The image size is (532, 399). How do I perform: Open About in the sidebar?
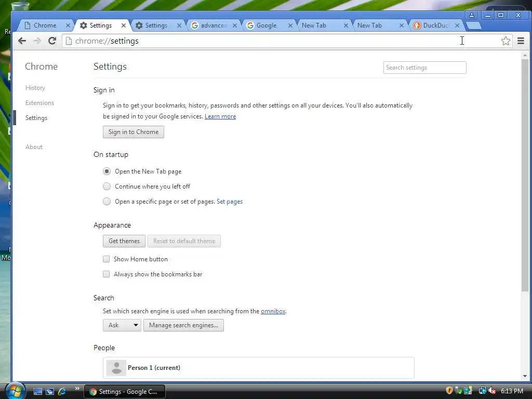[x=34, y=147]
